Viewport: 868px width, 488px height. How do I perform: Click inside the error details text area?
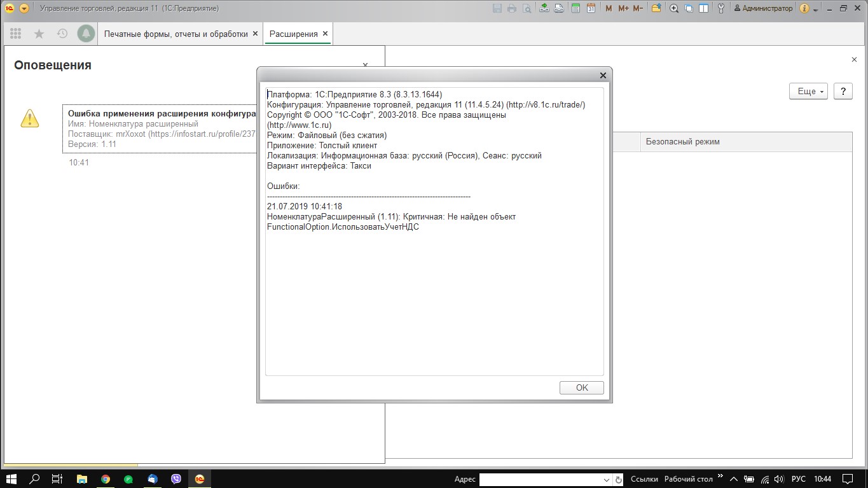click(434, 231)
